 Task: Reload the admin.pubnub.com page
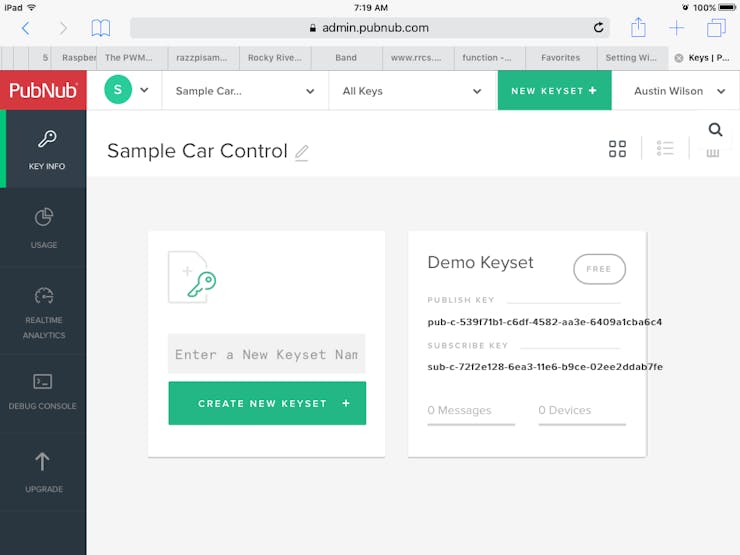pos(598,28)
